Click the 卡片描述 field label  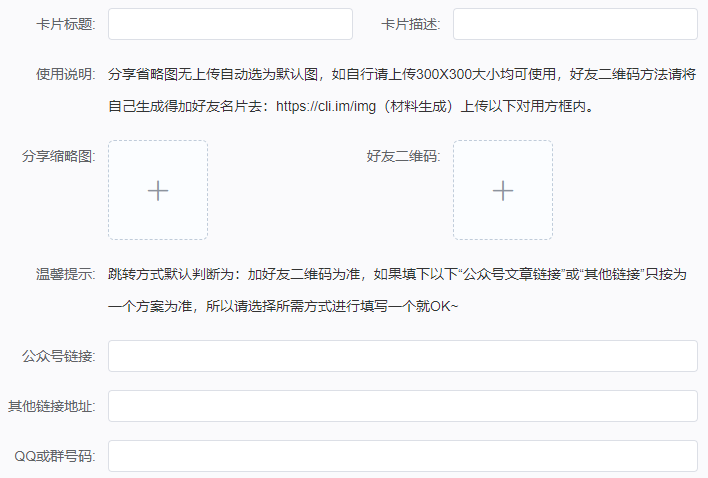[410, 24]
